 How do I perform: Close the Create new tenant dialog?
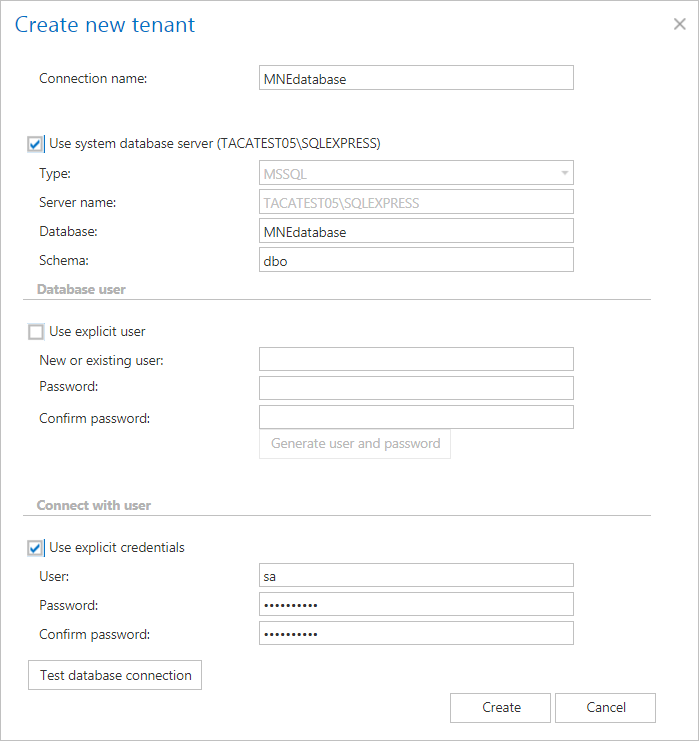[679, 24]
